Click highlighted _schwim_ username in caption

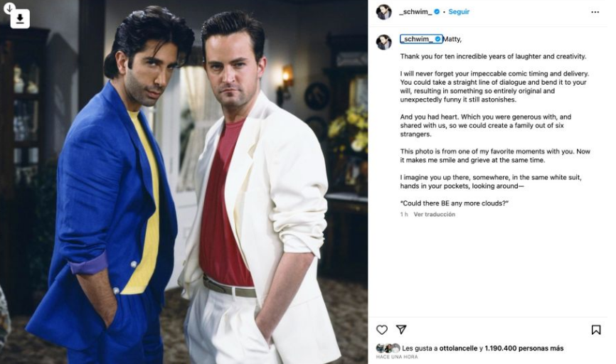coord(418,39)
